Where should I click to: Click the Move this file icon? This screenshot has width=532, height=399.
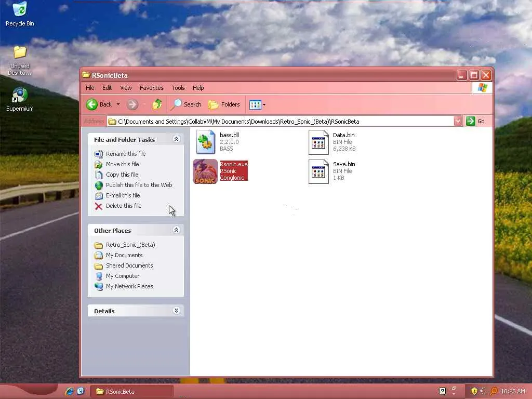point(98,165)
